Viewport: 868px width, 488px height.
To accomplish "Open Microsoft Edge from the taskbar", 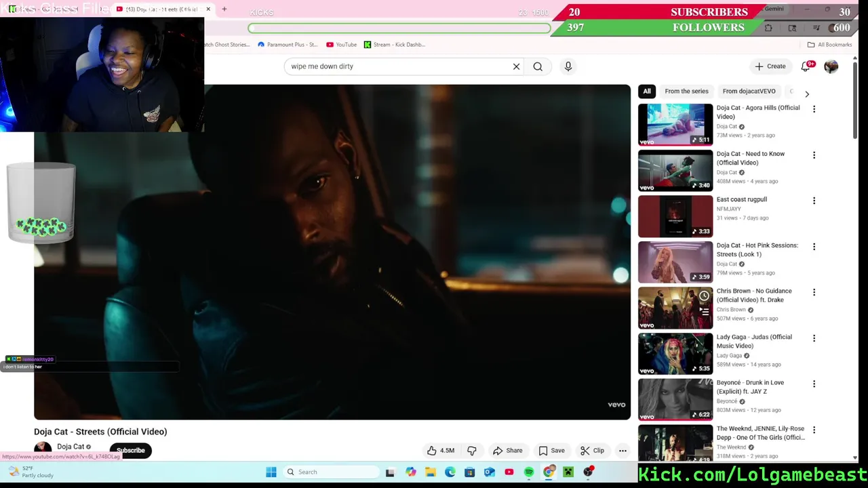I will click(450, 472).
